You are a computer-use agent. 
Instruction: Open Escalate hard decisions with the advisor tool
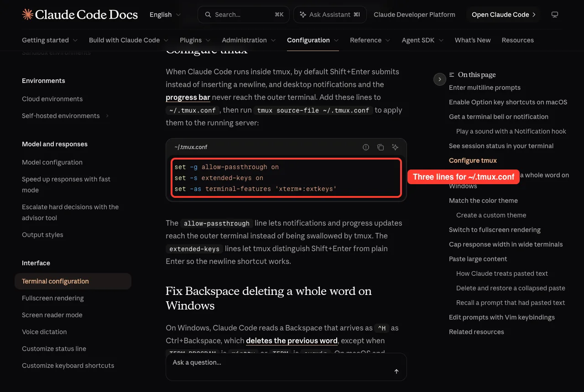coord(70,212)
